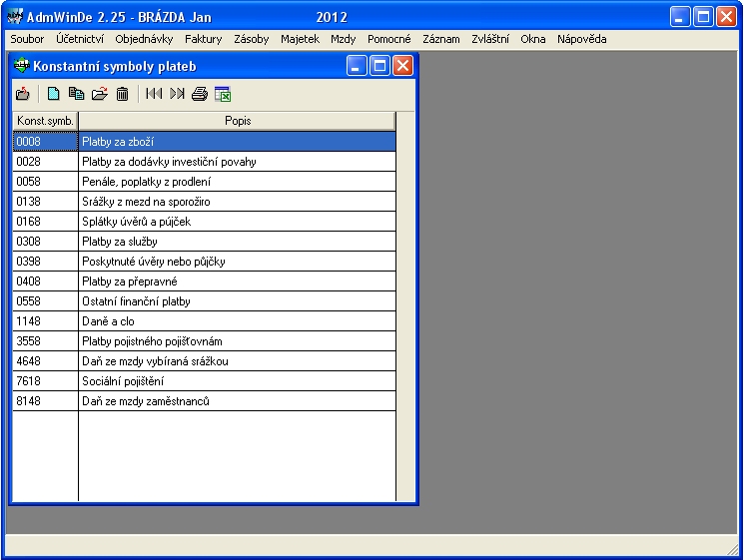
Task: Select the 3558 symbol cell
Action: click(x=45, y=340)
